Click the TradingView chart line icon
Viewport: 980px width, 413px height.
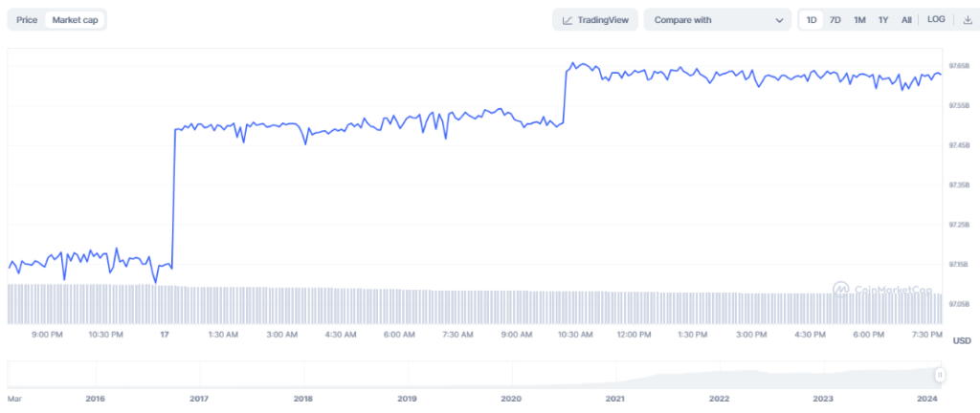point(568,20)
